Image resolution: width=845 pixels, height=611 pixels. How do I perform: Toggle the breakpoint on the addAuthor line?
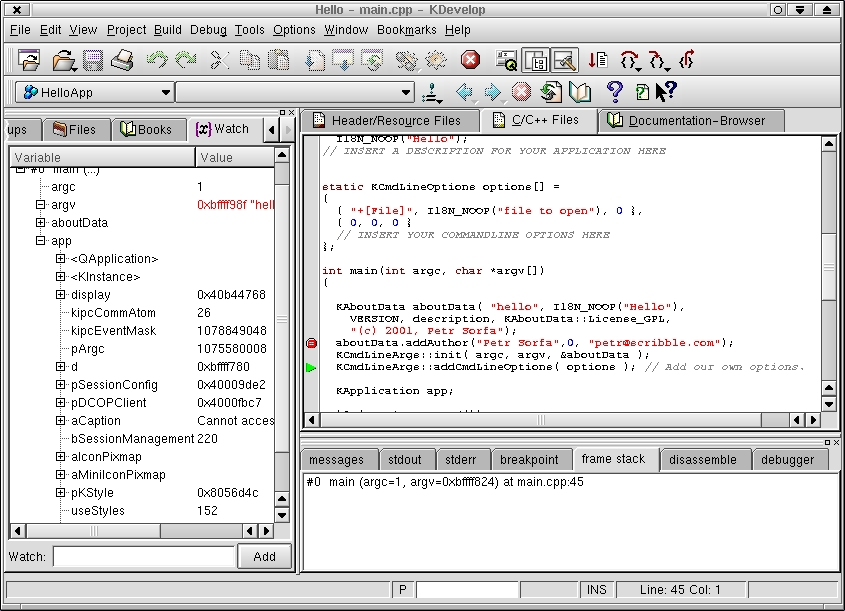click(x=311, y=343)
